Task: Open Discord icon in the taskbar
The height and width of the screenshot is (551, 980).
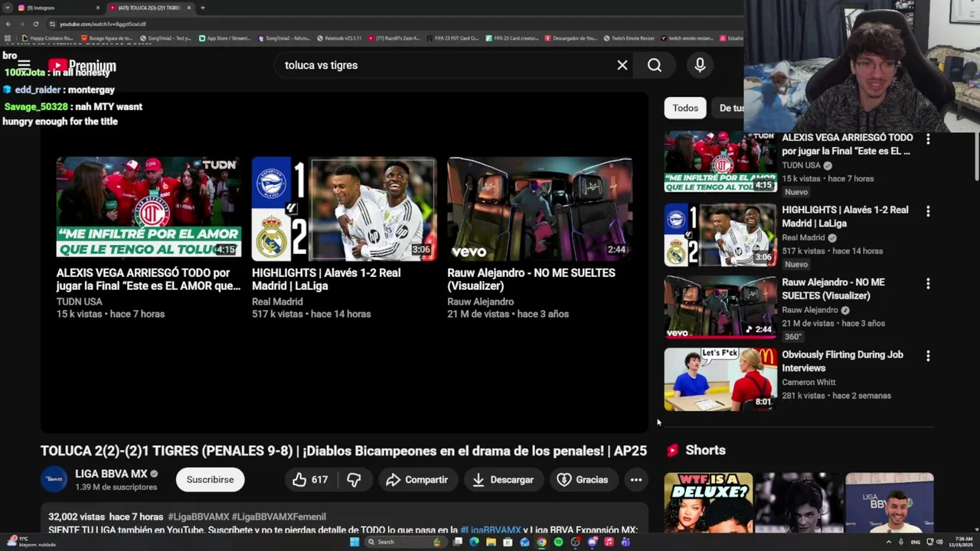Action: (592, 542)
